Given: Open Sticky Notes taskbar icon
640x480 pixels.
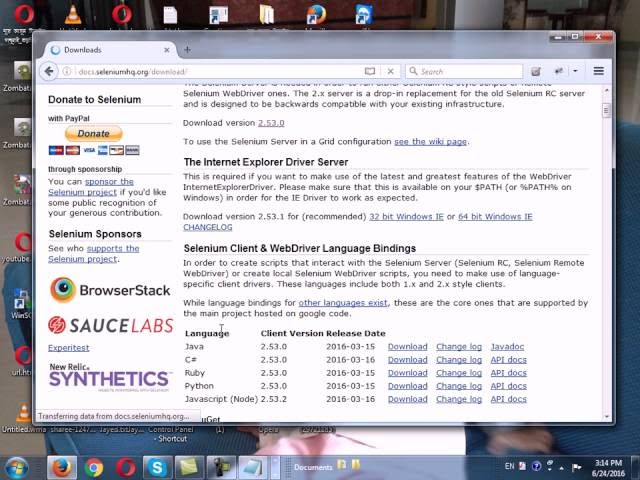Looking at the screenshot, I should (x=189, y=468).
